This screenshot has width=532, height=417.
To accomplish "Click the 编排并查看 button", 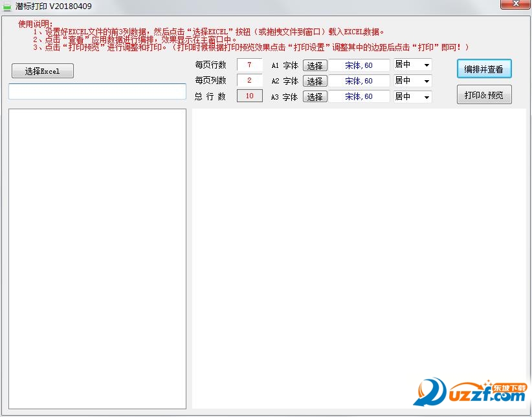I will tap(484, 69).
